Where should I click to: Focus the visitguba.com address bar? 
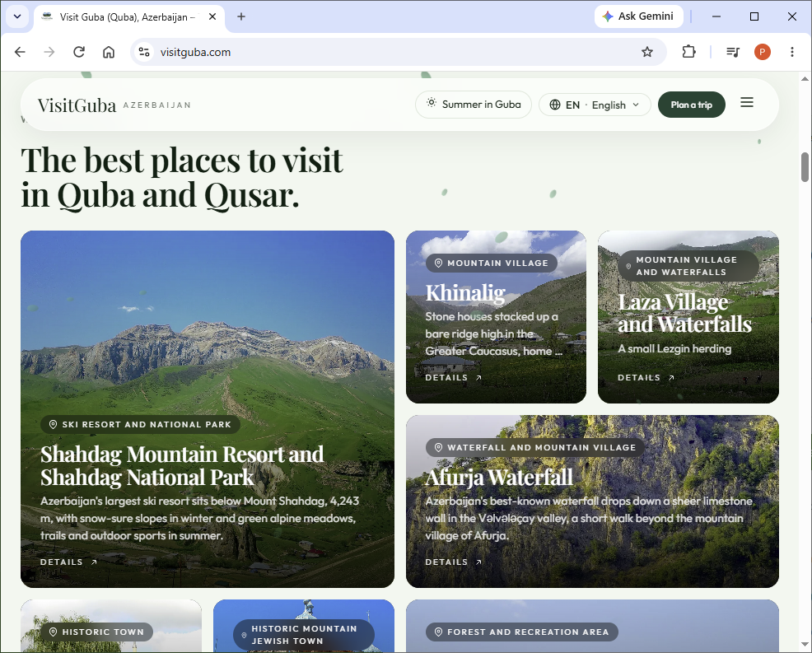[399, 52]
